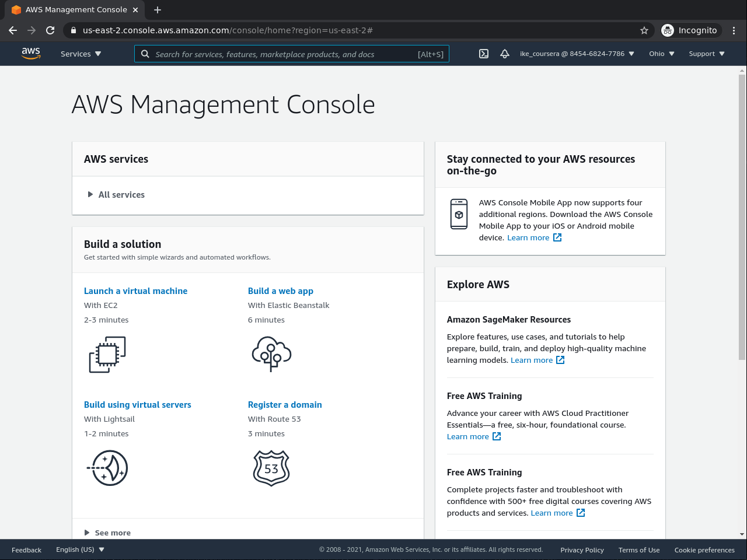The image size is (747, 560).
Task: Click the Route 53 shield icon
Action: [271, 468]
